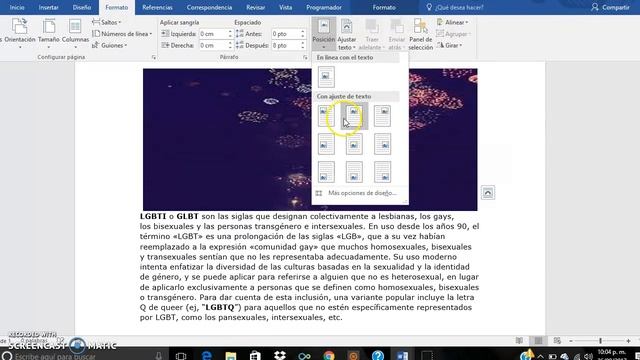This screenshot has width=640, height=360.
Task: Select middle-left text wrapping position
Action: click(326, 144)
